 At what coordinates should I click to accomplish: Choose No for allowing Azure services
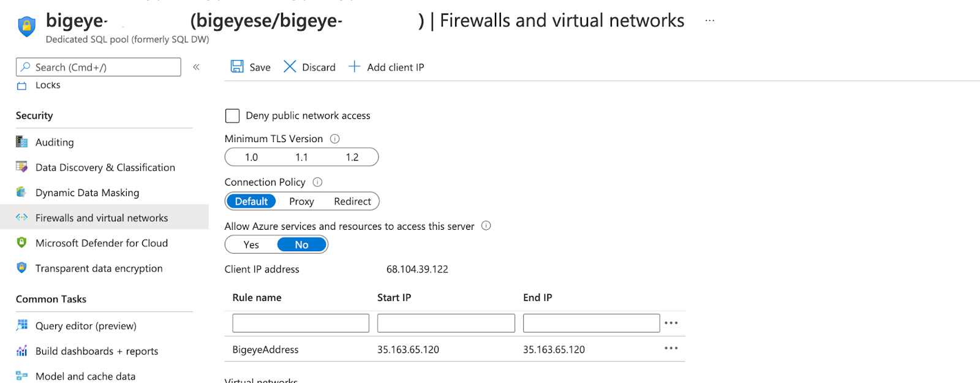302,245
